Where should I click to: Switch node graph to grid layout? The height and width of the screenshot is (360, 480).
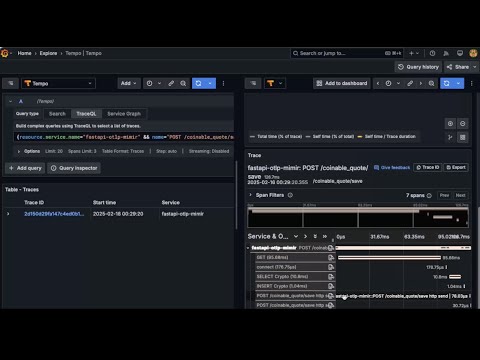463,137
